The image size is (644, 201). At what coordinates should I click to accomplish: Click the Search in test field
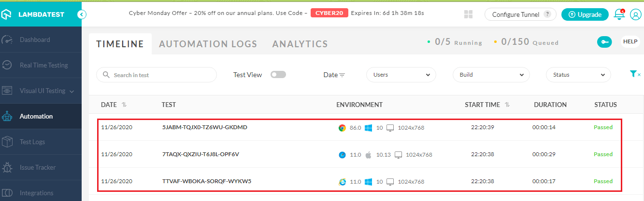(x=157, y=75)
